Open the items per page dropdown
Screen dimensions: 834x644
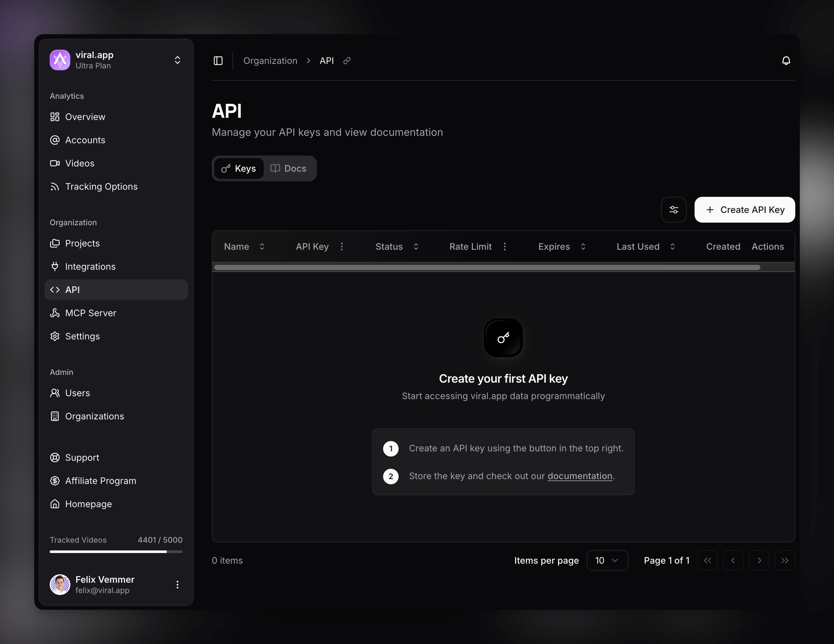pyautogui.click(x=607, y=560)
